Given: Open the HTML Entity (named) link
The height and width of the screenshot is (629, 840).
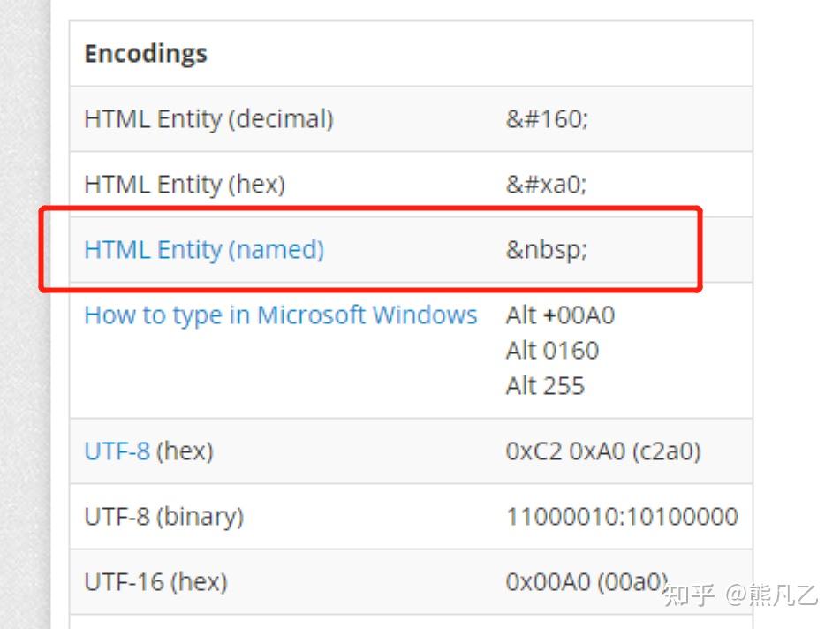Looking at the screenshot, I should coord(204,250).
